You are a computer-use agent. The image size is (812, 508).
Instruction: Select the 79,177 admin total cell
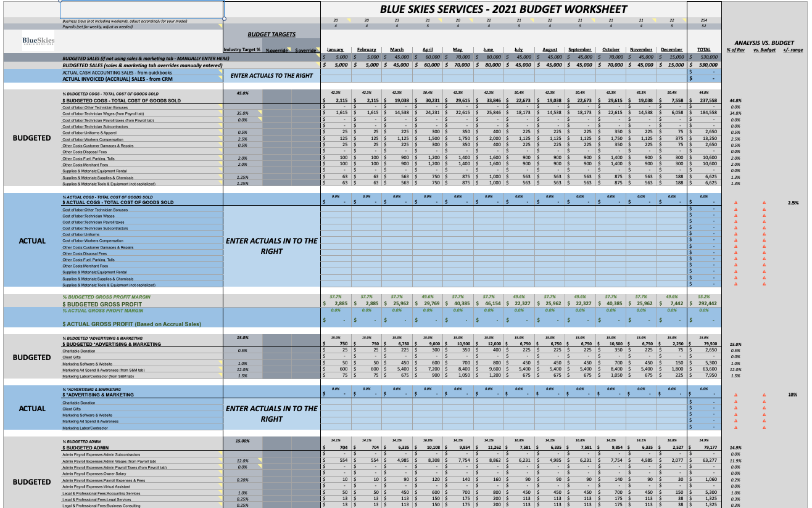[x=704, y=448]
